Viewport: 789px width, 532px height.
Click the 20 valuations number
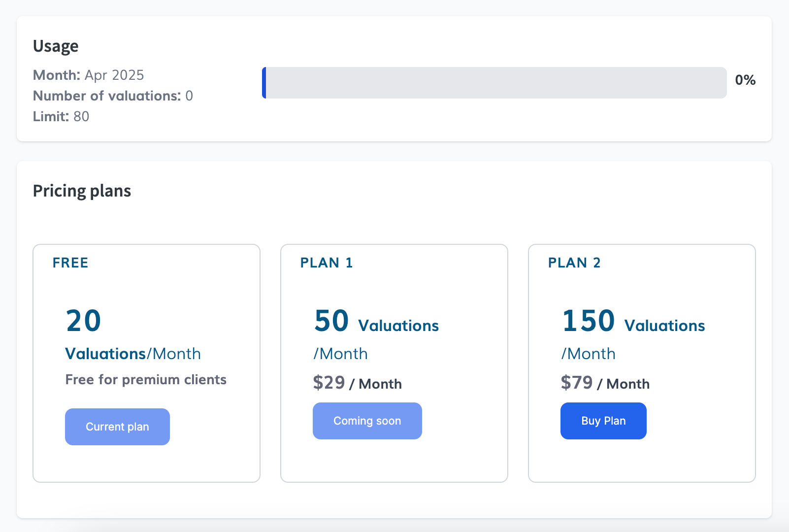click(x=83, y=321)
